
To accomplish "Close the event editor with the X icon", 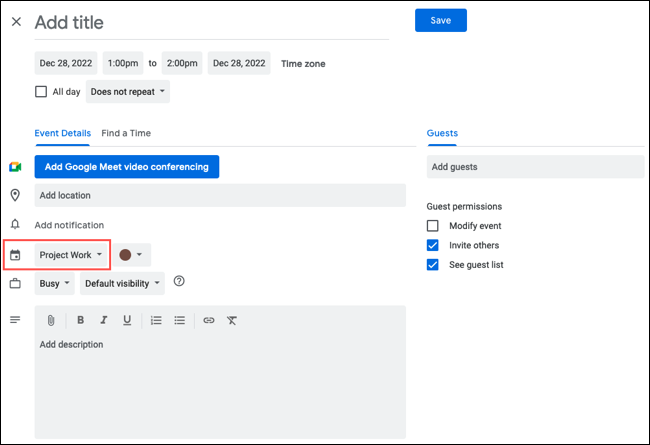I will (16, 22).
